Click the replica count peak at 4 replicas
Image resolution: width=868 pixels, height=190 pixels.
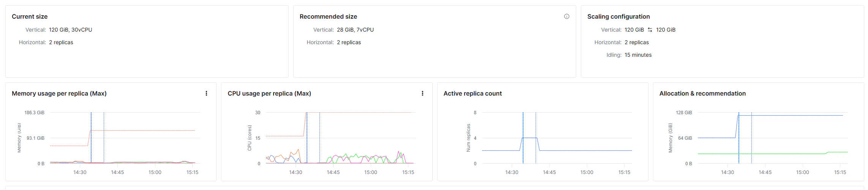(x=530, y=138)
